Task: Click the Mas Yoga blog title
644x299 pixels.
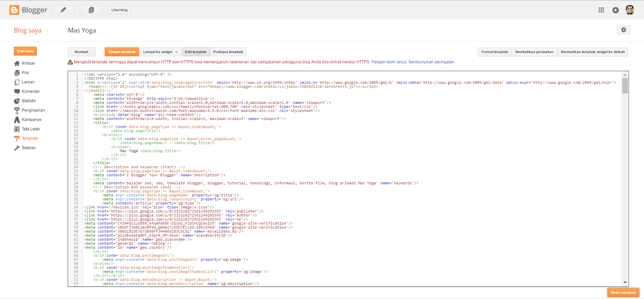Action: point(82,30)
